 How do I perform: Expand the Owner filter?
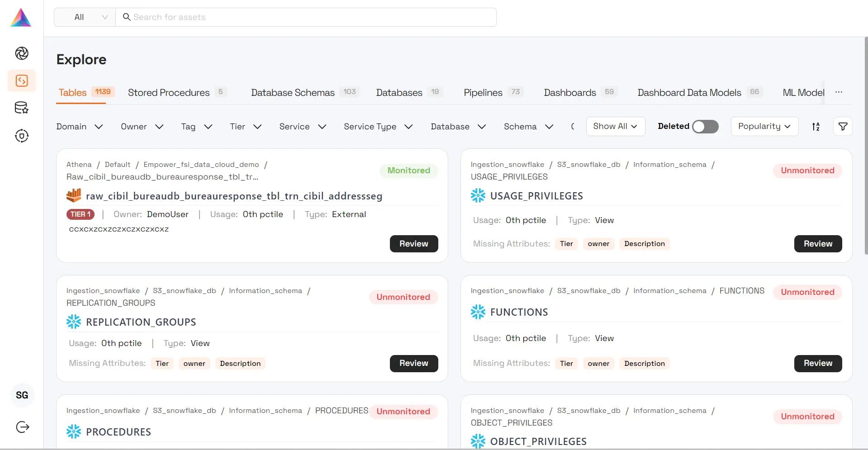[142, 127]
